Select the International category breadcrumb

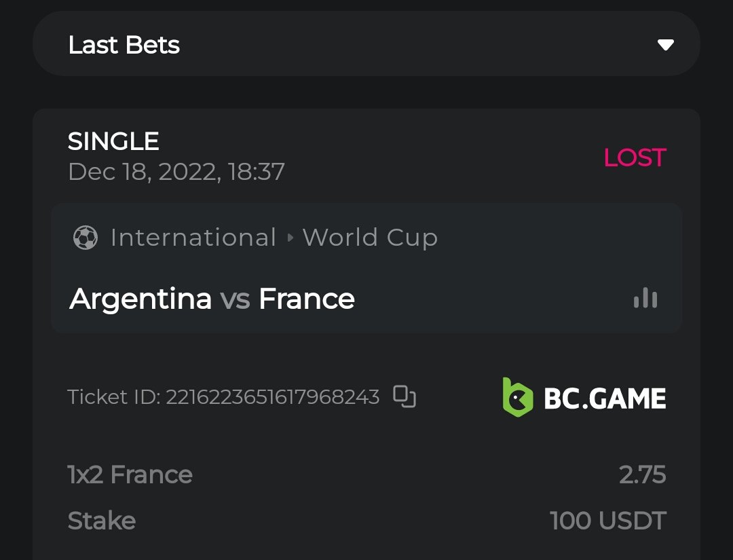tap(193, 238)
